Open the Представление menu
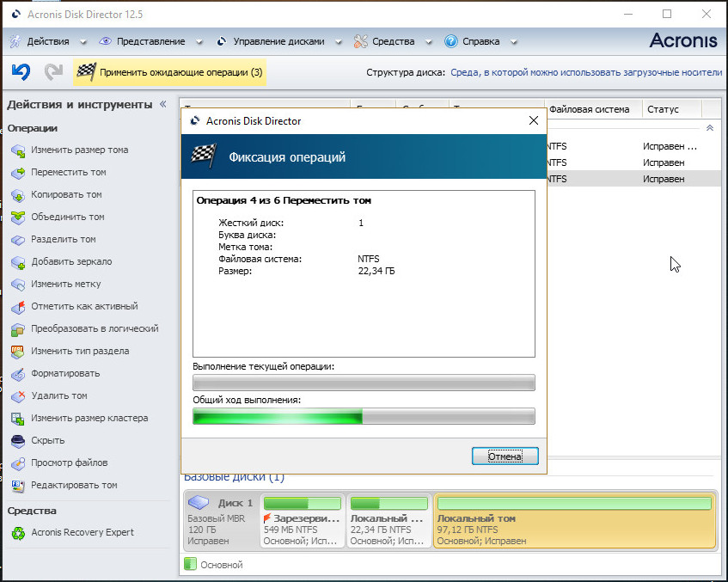 pos(151,41)
